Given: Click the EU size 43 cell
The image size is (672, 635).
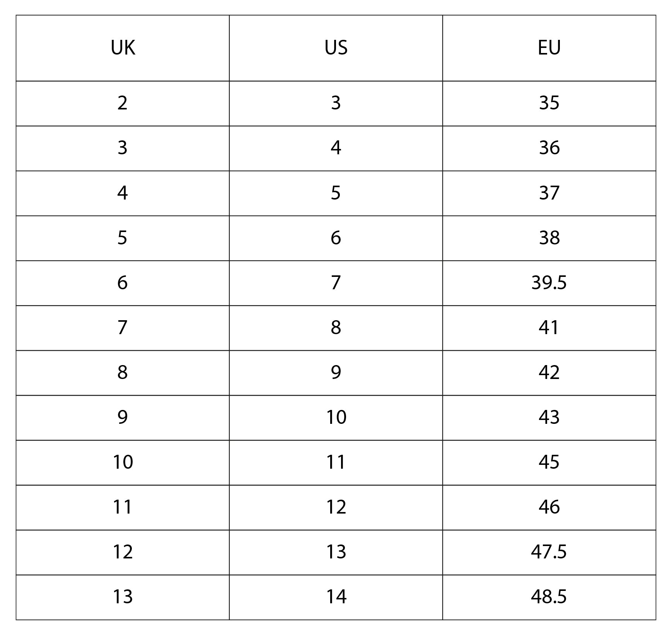Looking at the screenshot, I should click(x=549, y=417).
